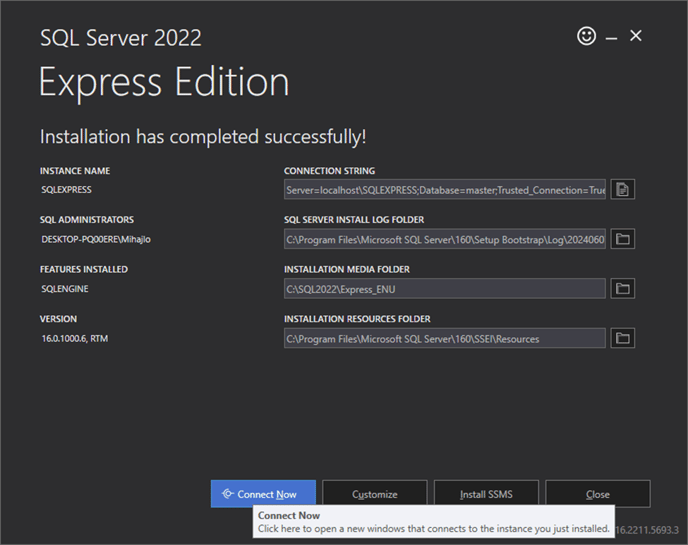Click the SQL ADMINISTRATORS label
This screenshot has width=688, height=545.
click(x=87, y=219)
